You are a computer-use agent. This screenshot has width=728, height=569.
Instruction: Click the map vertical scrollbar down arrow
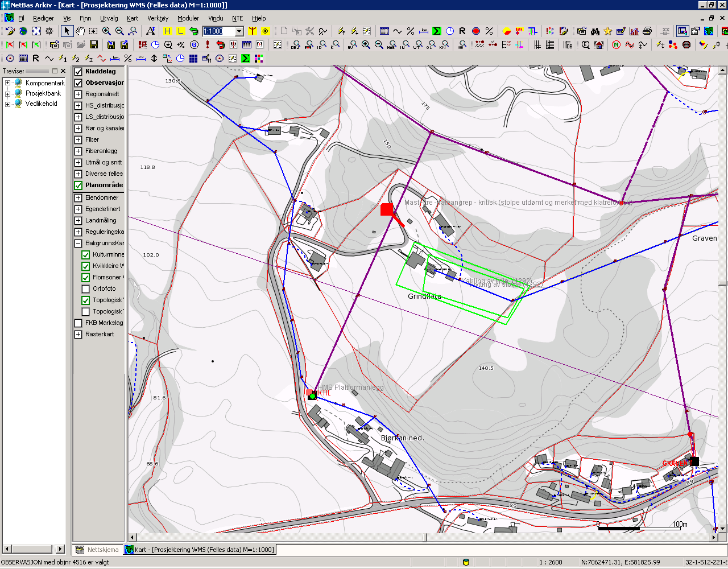[x=723, y=529]
